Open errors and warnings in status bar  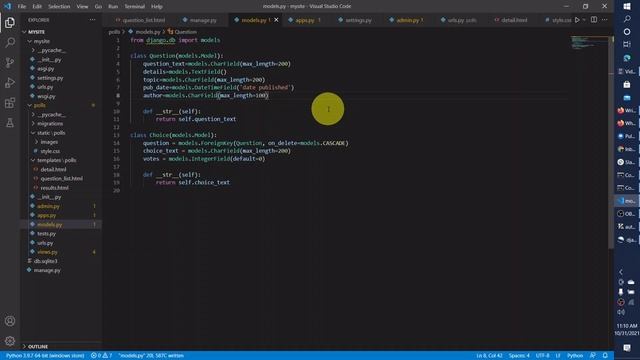click(x=102, y=356)
